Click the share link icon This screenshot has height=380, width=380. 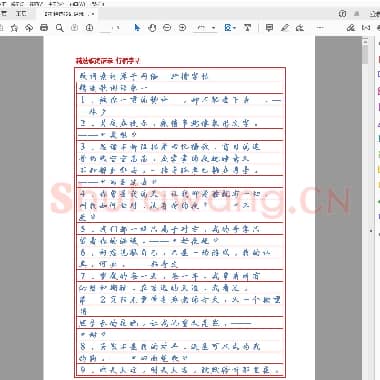pyautogui.click(x=351, y=28)
